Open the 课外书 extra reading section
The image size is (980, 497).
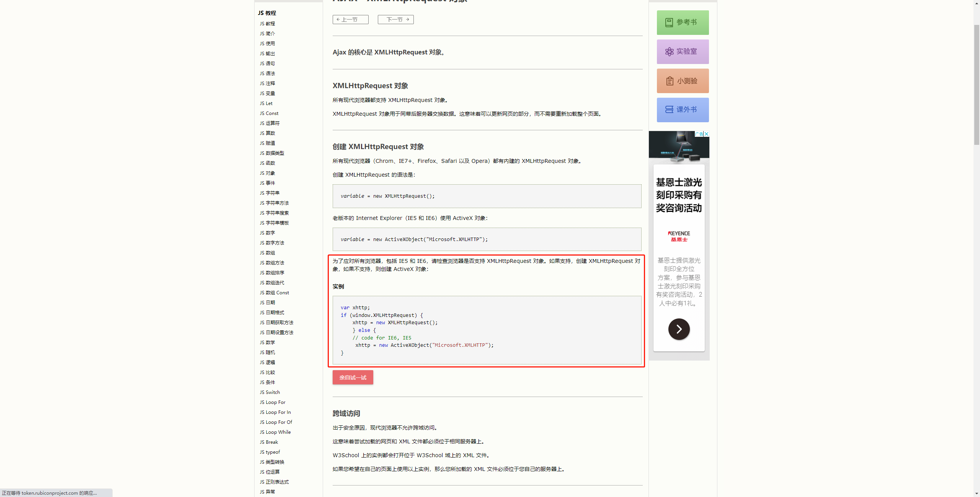683,110
